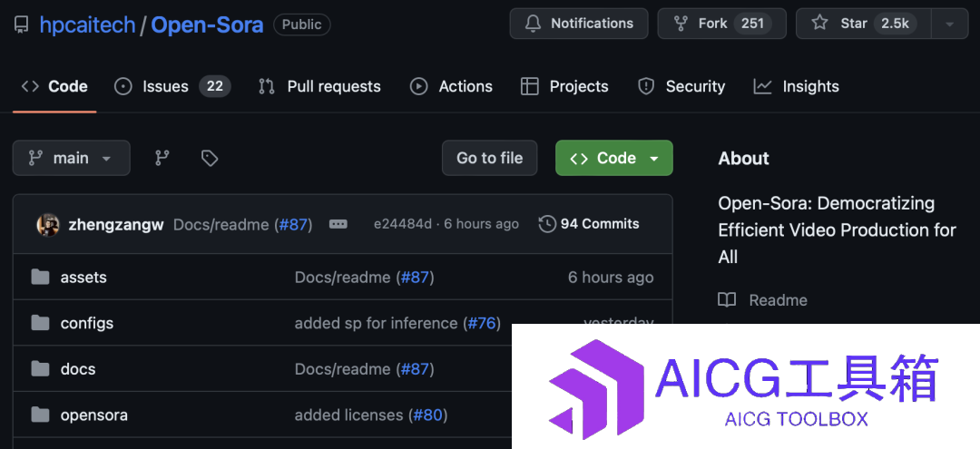This screenshot has width=980, height=449.
Task: Open the Pull requests tab
Action: coord(319,86)
